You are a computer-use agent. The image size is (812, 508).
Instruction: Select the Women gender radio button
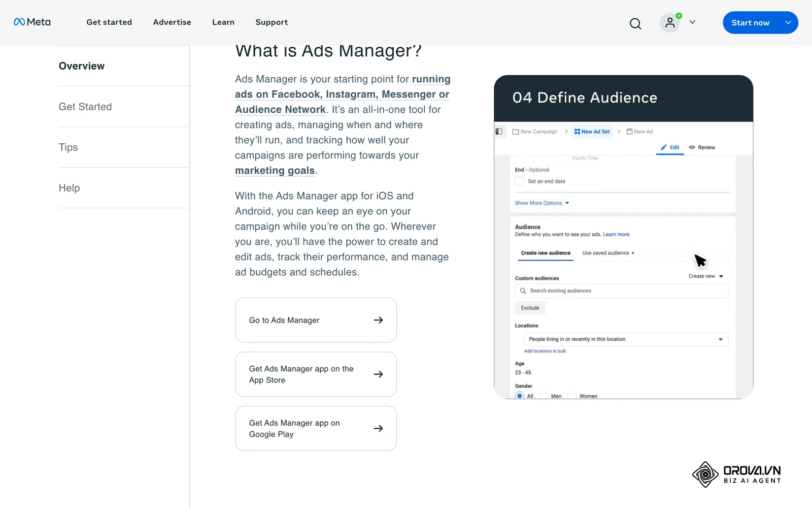point(572,396)
